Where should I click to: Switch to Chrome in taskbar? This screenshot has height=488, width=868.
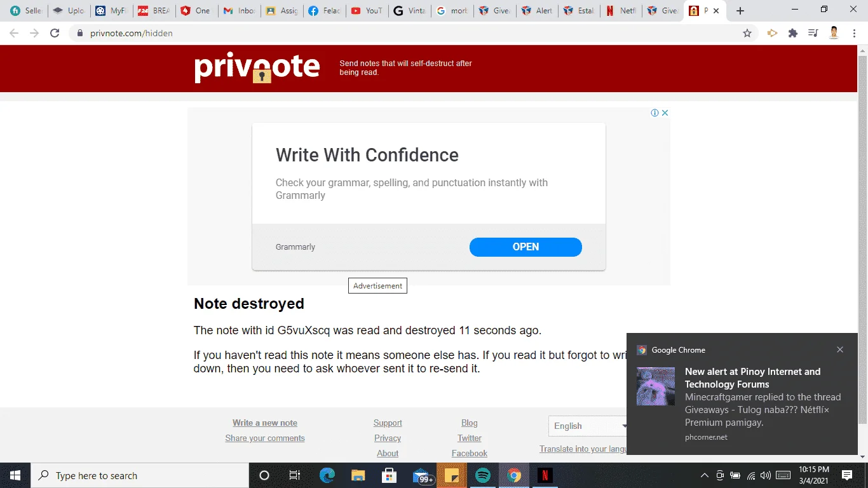514,475
